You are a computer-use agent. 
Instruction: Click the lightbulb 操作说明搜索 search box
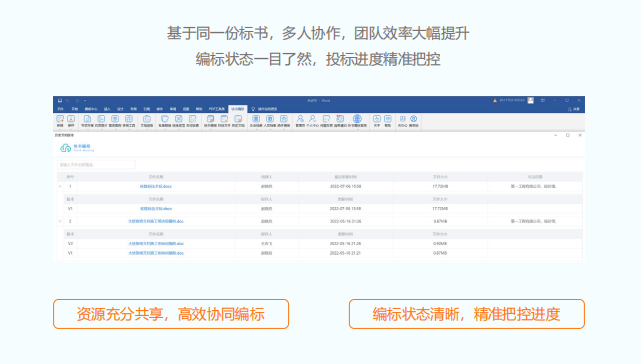tap(264, 109)
